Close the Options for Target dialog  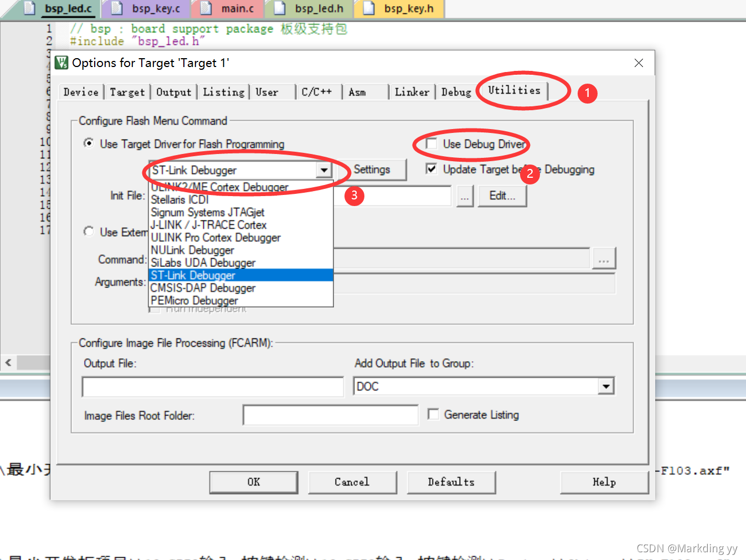coord(639,63)
